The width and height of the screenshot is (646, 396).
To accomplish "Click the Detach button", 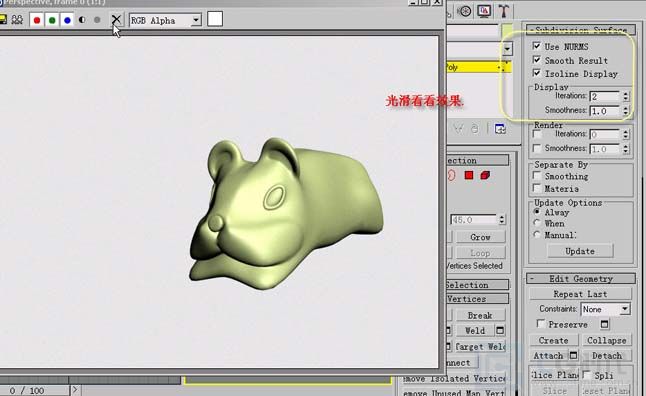I will (x=606, y=355).
